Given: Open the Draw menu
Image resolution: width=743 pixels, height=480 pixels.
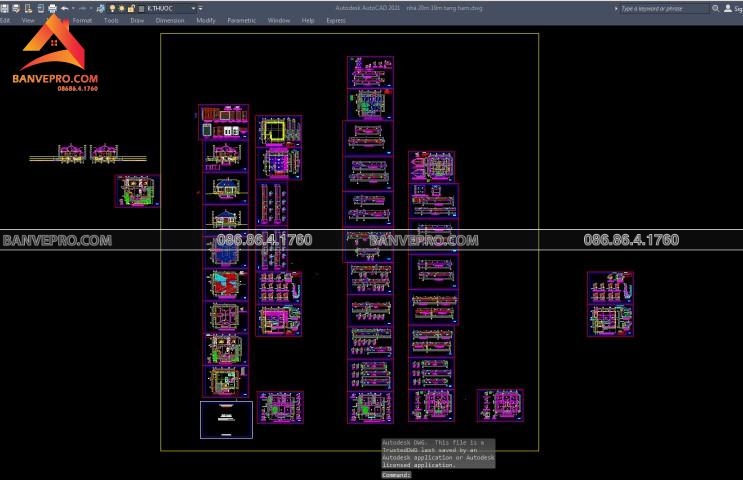Looking at the screenshot, I should [x=137, y=20].
